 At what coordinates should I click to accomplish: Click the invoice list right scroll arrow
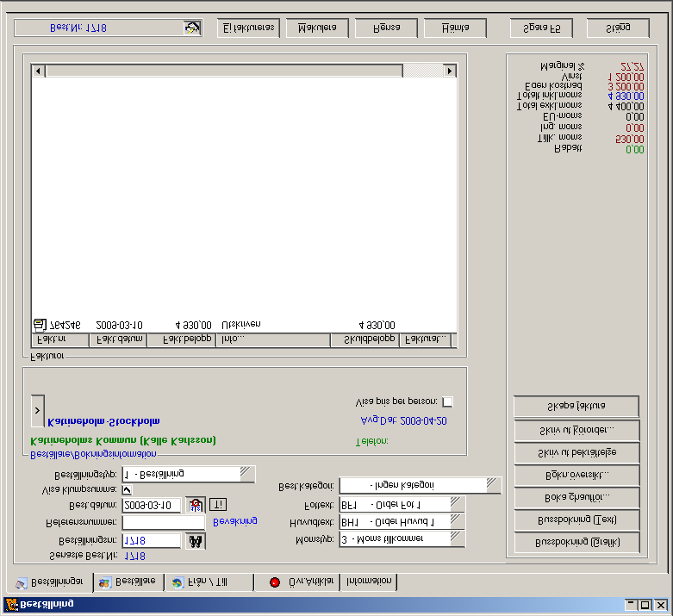(449, 71)
